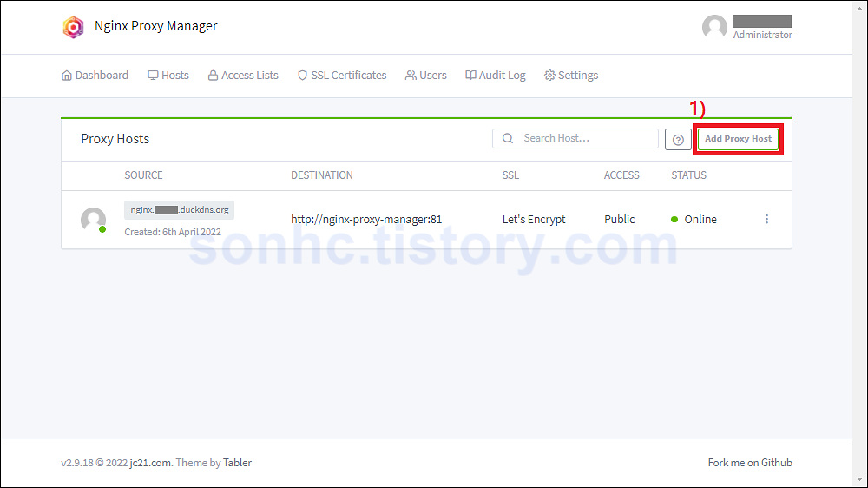Click the proxy host owner avatar
The height and width of the screenshot is (488, 868).
[x=93, y=220]
